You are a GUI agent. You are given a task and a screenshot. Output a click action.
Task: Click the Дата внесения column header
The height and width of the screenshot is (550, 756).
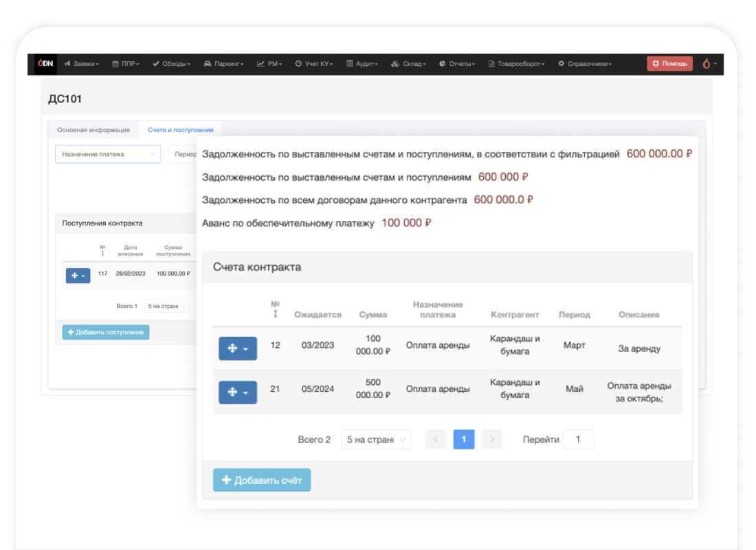coord(130,250)
